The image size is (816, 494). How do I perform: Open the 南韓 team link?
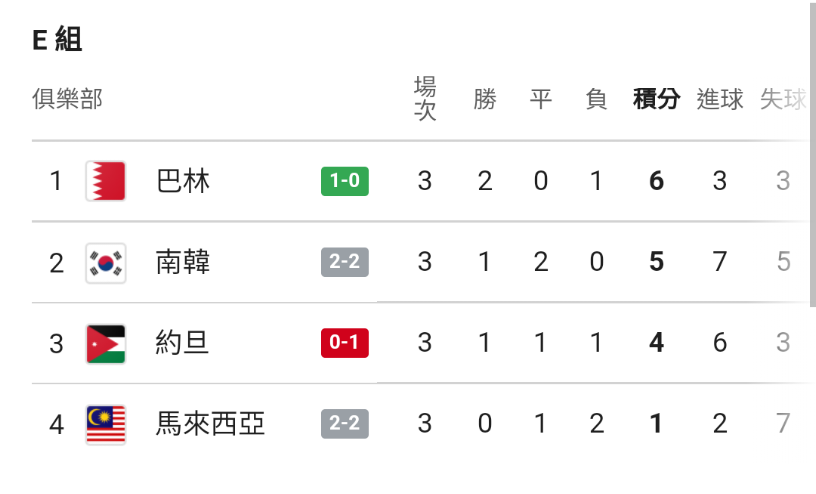pyautogui.click(x=183, y=262)
